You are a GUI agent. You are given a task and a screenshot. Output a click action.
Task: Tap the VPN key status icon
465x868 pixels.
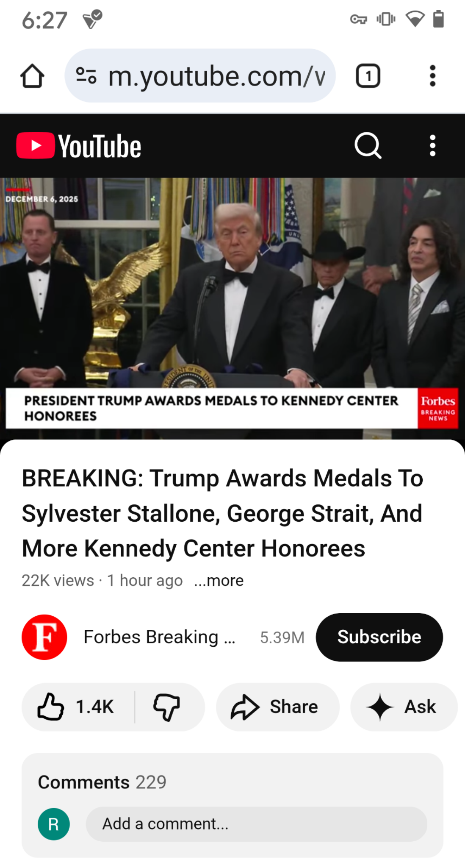pyautogui.click(x=358, y=19)
